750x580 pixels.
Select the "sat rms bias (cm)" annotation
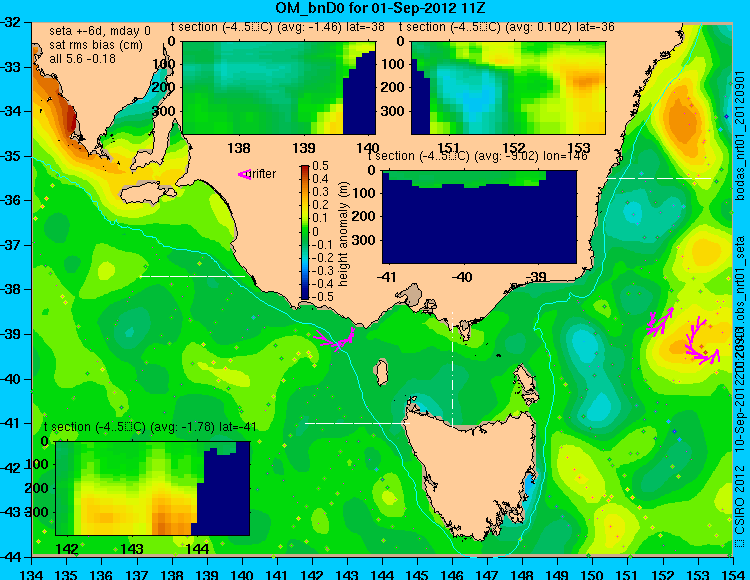[96, 45]
